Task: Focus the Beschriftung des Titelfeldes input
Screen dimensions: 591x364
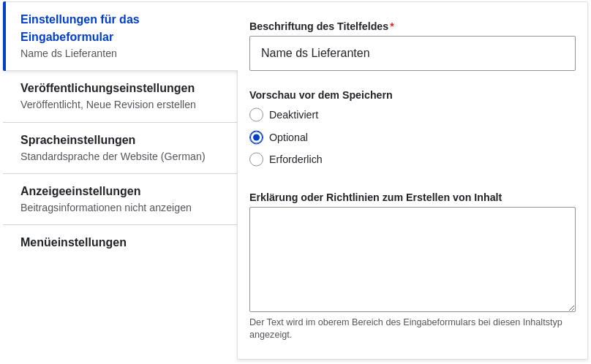Action: (x=413, y=53)
